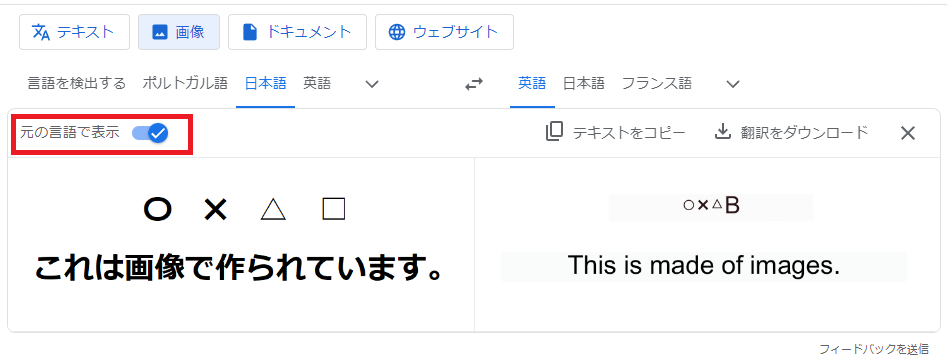The height and width of the screenshot is (364, 947).
Task: Click the translate icon on テキスト button
Action: pyautogui.click(x=40, y=32)
